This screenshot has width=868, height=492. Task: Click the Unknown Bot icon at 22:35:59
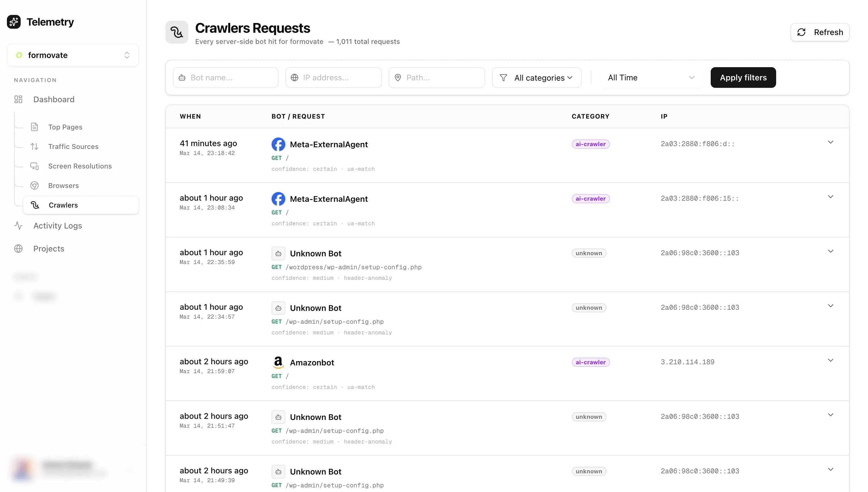tap(278, 253)
